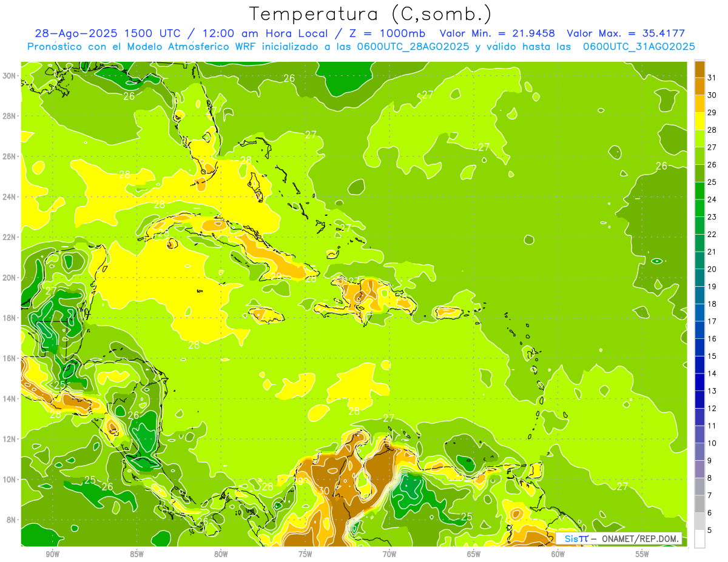Pick the white swatch below 5

coord(699,538)
